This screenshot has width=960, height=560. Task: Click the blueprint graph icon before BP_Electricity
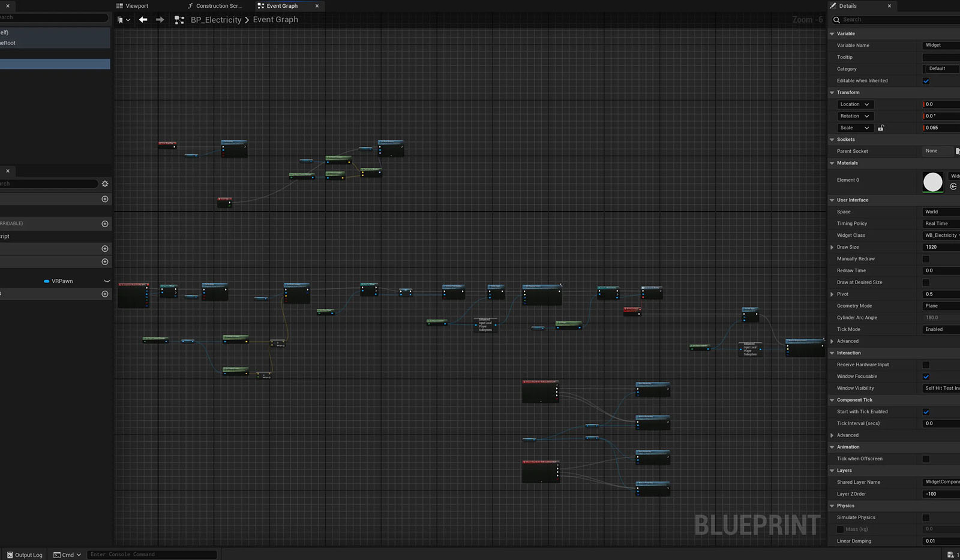(179, 20)
